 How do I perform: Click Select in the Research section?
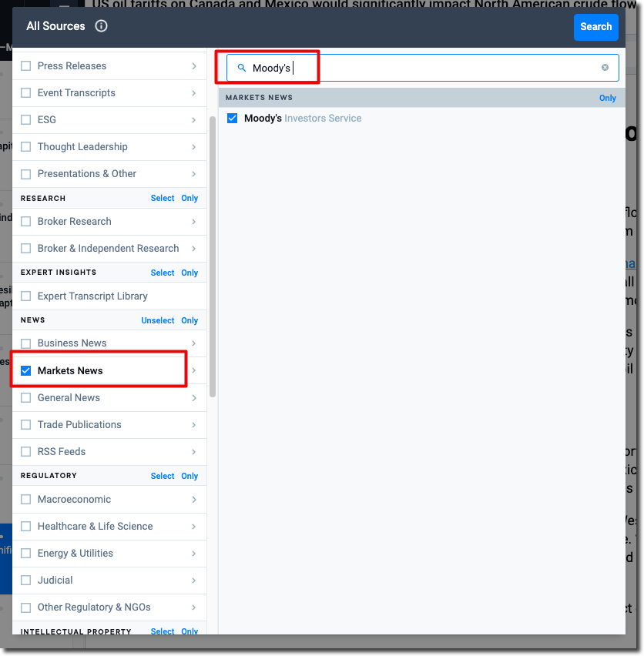163,198
